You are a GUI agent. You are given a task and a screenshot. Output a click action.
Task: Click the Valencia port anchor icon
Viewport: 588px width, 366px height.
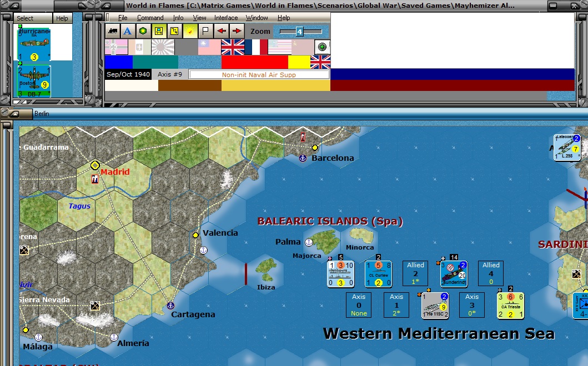(204, 250)
